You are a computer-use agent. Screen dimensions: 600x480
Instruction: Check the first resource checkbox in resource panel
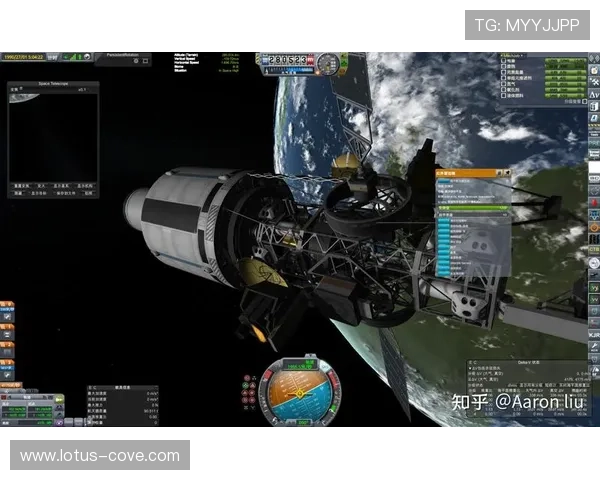click(503, 61)
